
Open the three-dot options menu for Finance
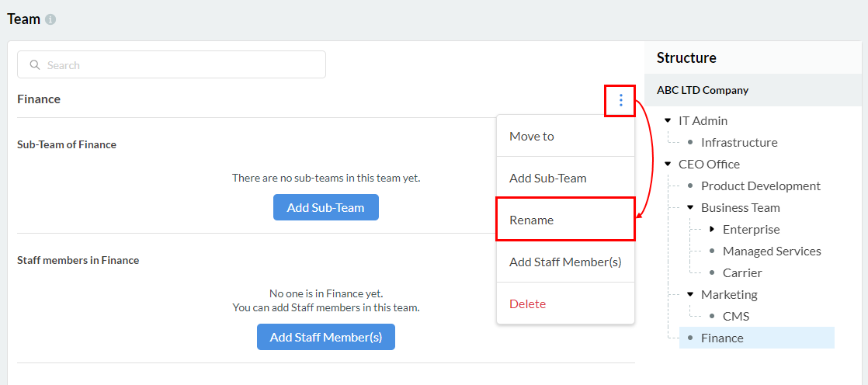click(x=620, y=100)
